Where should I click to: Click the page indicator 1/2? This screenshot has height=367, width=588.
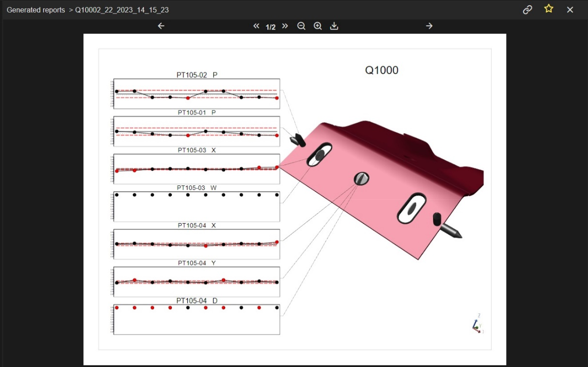click(x=270, y=27)
